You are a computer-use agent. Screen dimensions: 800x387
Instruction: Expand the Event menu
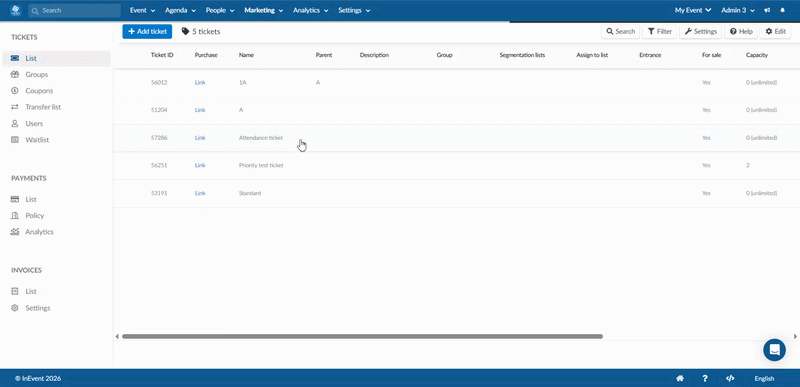142,10
